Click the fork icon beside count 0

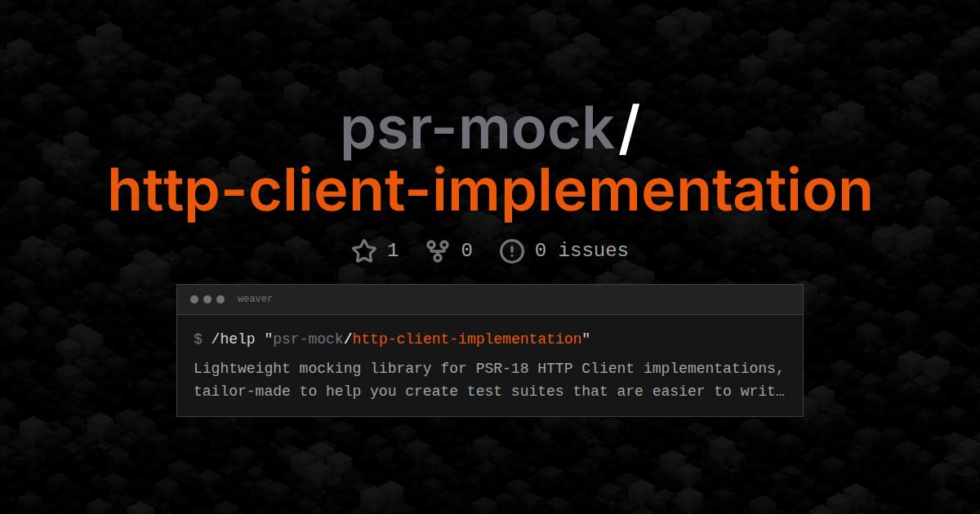pos(438,250)
